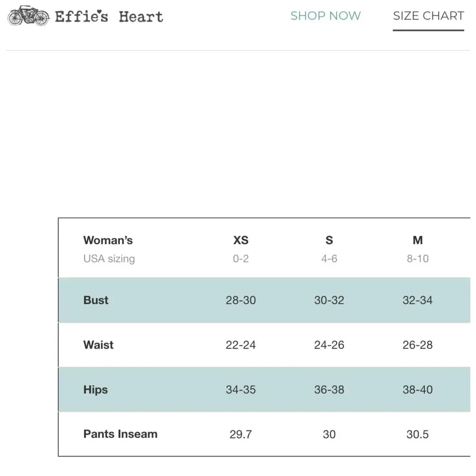The image size is (476, 476).
Task: Click the 28-30 bust measurement cell
Action: 241,300
